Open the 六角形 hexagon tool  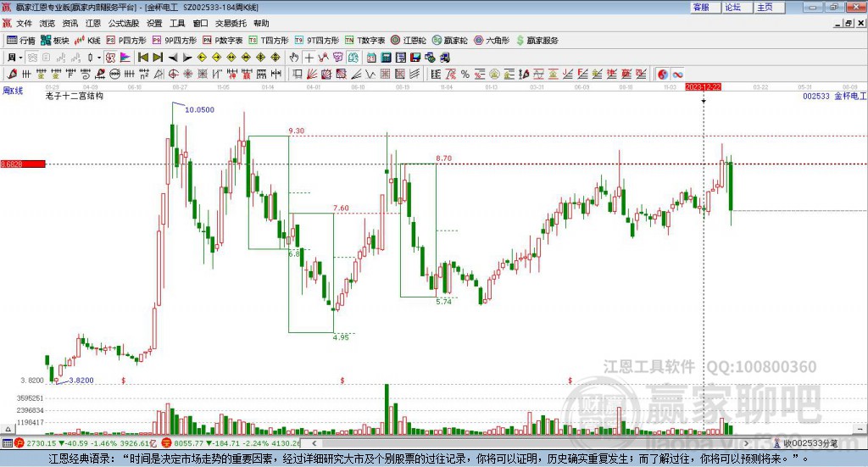pyautogui.click(x=492, y=41)
